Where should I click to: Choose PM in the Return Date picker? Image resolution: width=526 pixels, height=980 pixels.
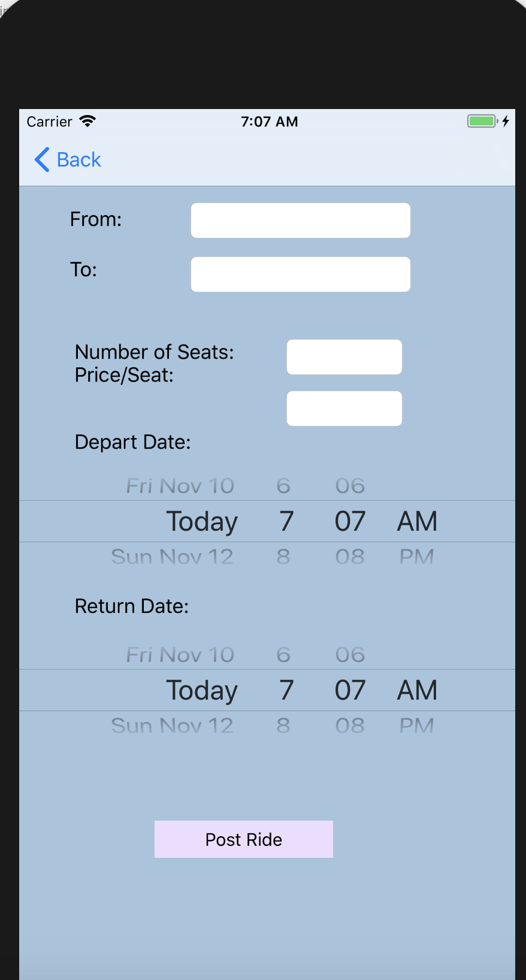(416, 725)
